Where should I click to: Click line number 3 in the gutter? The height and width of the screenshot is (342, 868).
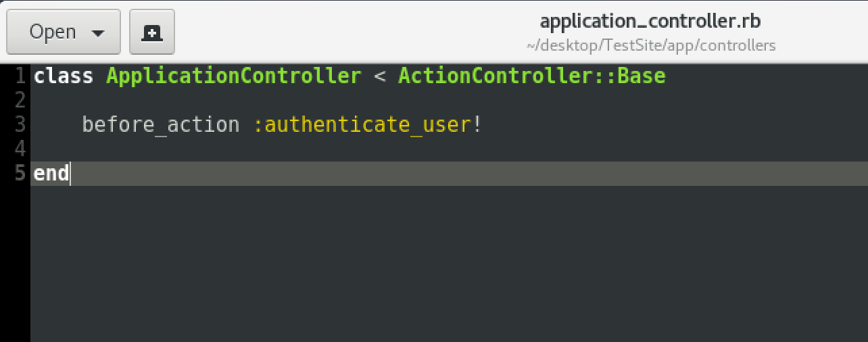(x=20, y=124)
